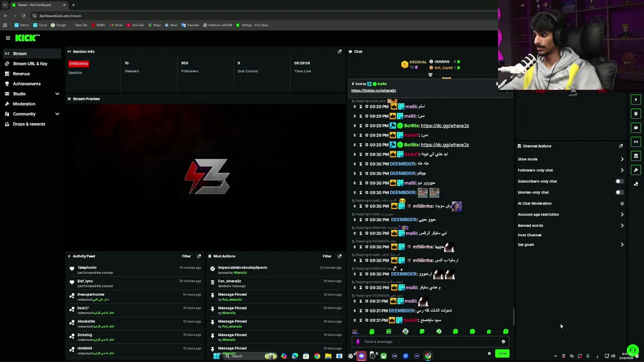Screen dimensions: 644x362
Task: Click the Stream - Kick Dashboard browser tab
Action: pyautogui.click(x=38, y=5)
